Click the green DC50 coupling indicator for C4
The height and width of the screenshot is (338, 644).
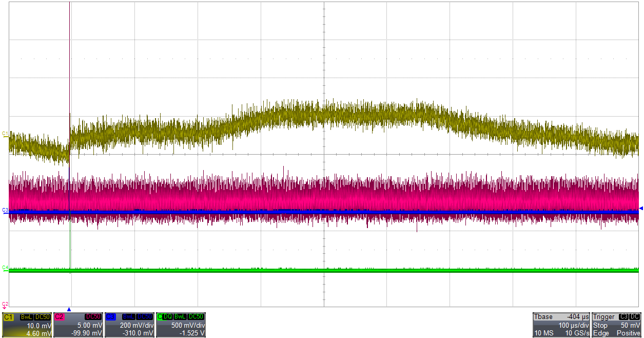click(196, 317)
